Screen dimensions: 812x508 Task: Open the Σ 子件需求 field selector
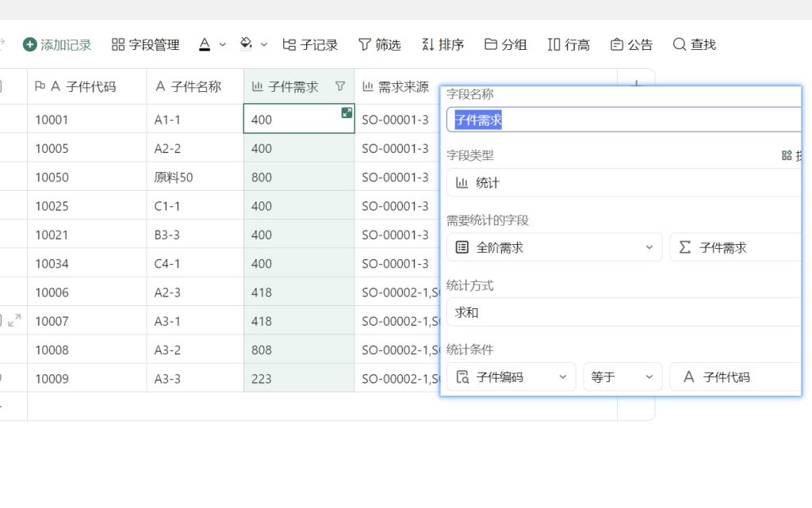coord(735,247)
